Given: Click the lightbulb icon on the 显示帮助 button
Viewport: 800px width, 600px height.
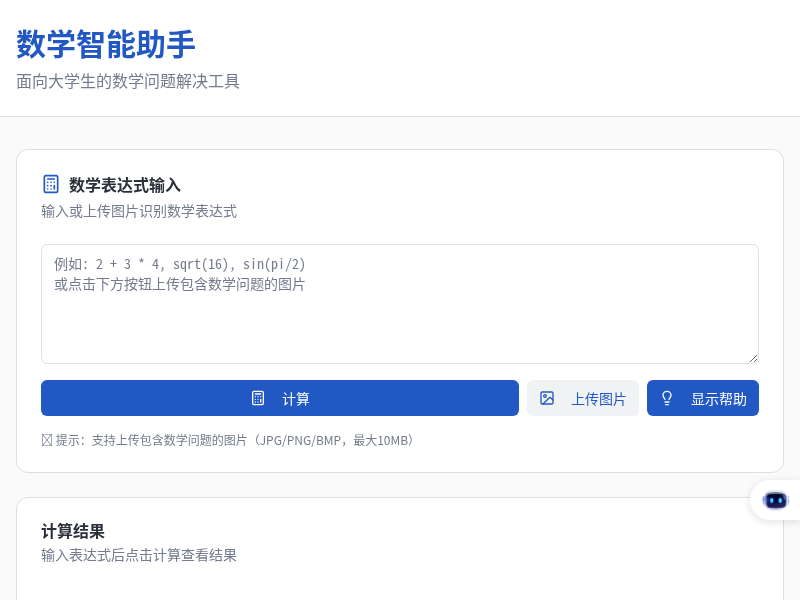Looking at the screenshot, I should point(667,397).
